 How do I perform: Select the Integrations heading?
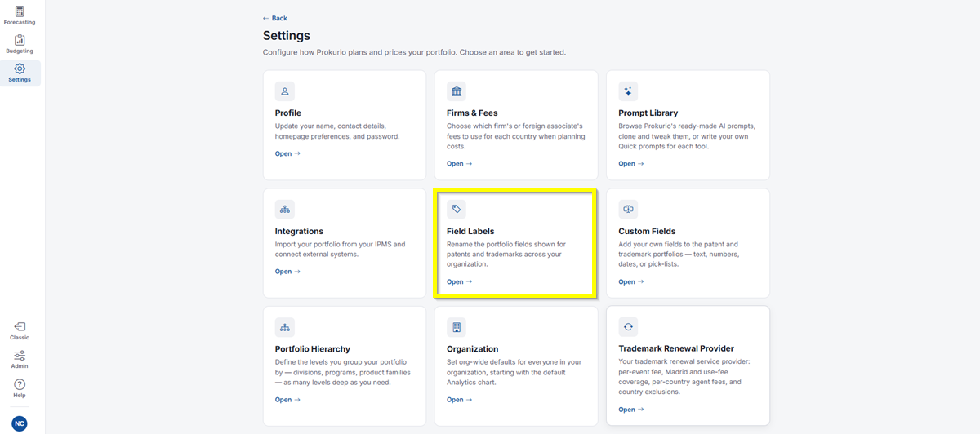click(299, 232)
